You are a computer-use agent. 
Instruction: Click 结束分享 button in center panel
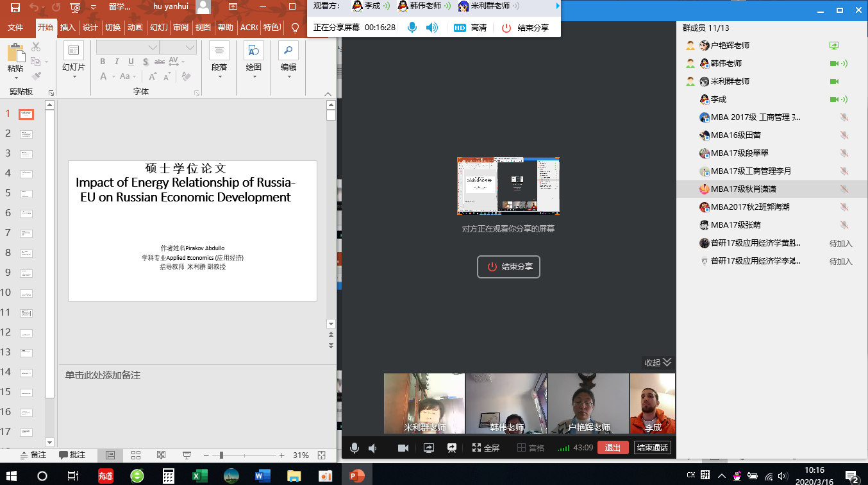tap(509, 267)
